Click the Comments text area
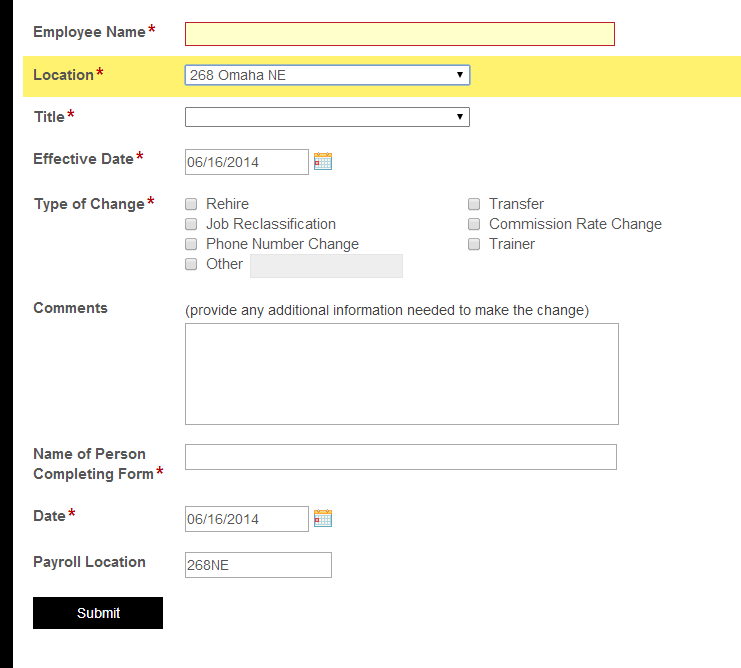 click(401, 373)
